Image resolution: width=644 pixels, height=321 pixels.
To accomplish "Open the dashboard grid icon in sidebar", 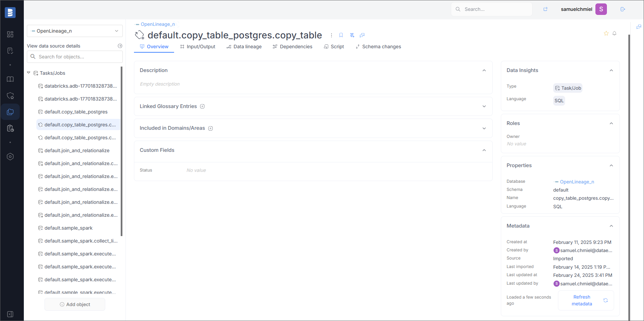I will [10, 34].
